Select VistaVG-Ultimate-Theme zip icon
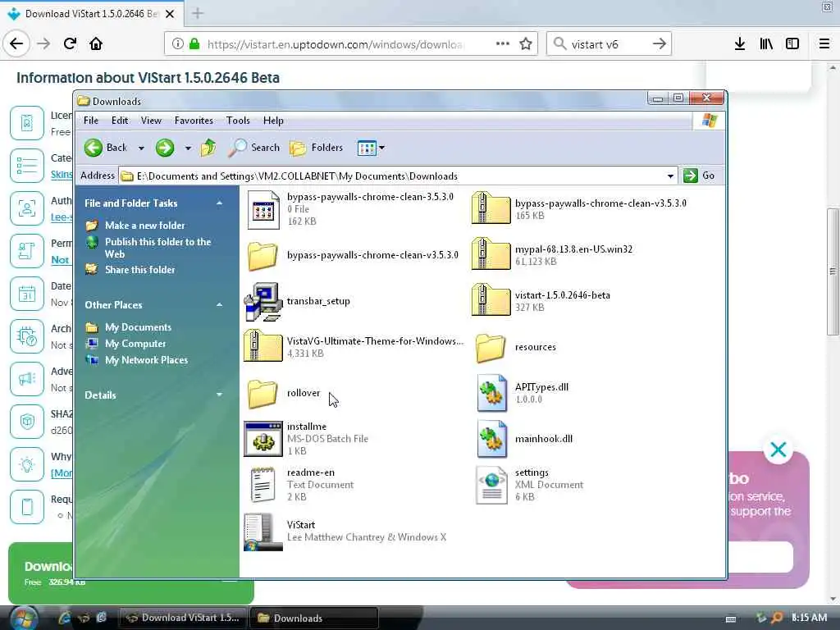This screenshot has height=630, width=840. pos(263,345)
